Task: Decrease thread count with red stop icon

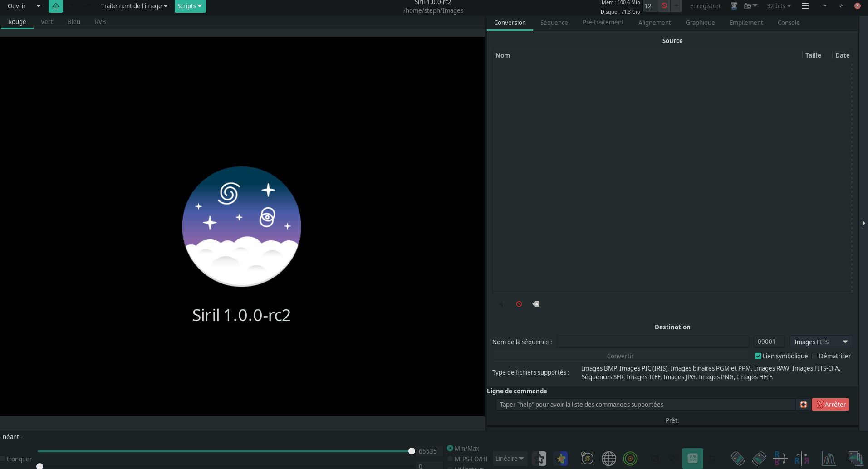Action: pyautogui.click(x=664, y=6)
